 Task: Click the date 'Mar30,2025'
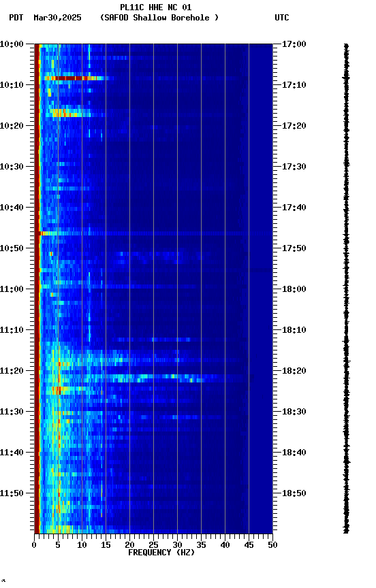57,18
